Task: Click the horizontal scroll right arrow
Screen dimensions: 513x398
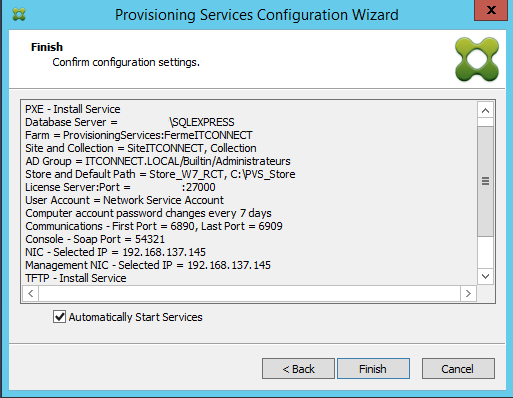Action: [468, 294]
